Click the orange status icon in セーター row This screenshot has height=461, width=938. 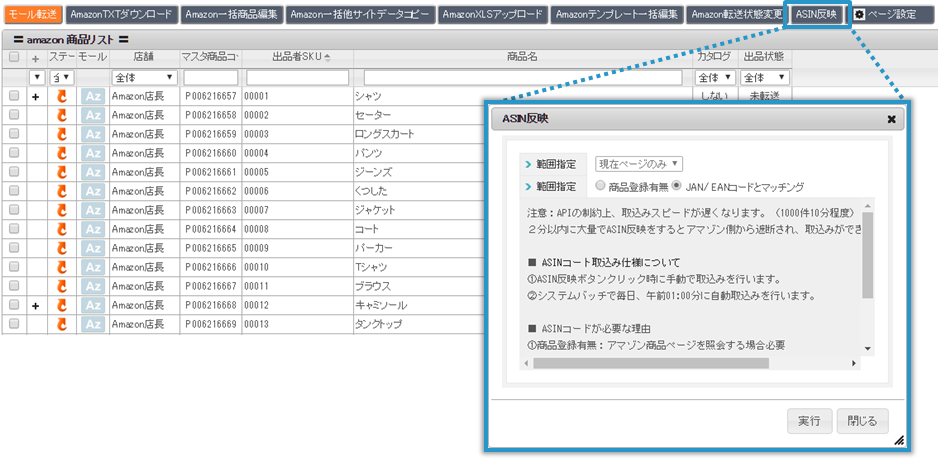pos(62,115)
